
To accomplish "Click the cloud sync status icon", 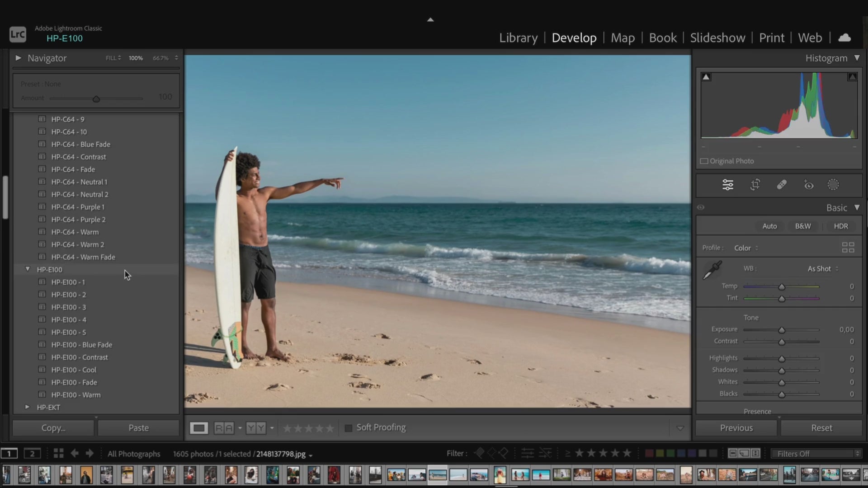I will [x=844, y=38].
